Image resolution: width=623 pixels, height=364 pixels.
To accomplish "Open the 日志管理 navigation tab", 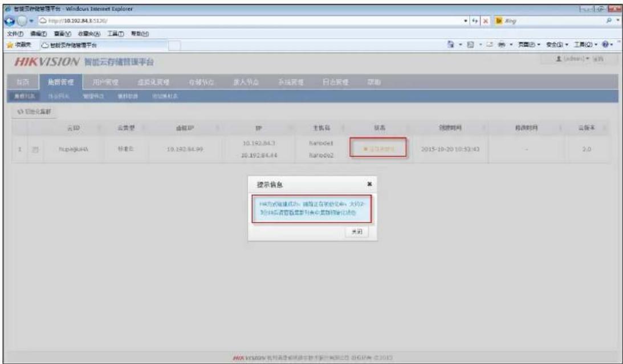I will click(x=336, y=82).
